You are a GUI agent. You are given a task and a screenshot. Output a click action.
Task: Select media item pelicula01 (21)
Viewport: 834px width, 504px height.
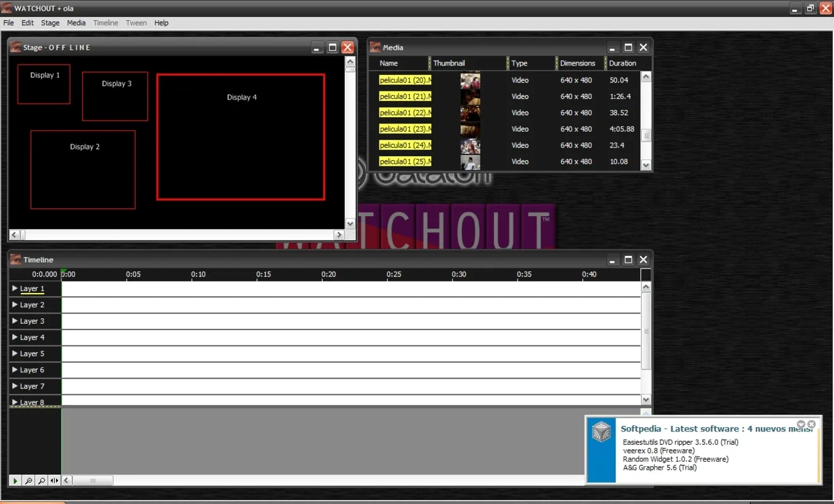coord(405,96)
